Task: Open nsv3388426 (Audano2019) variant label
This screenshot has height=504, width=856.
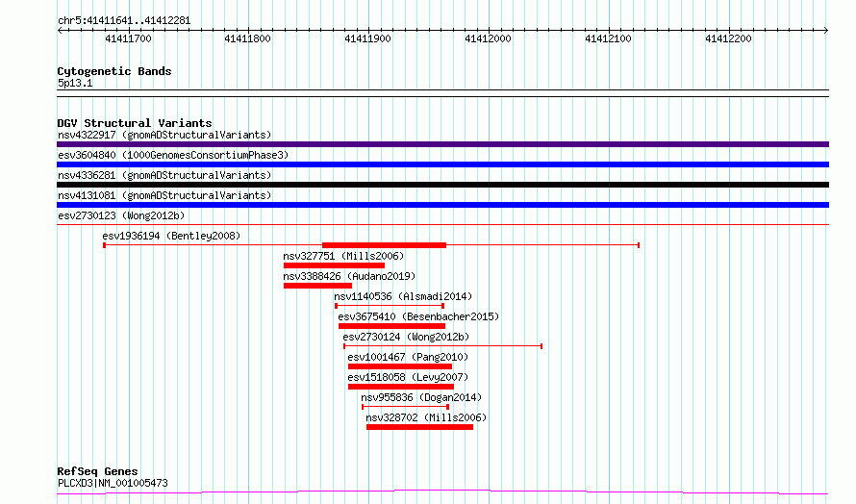Action: 349,276
